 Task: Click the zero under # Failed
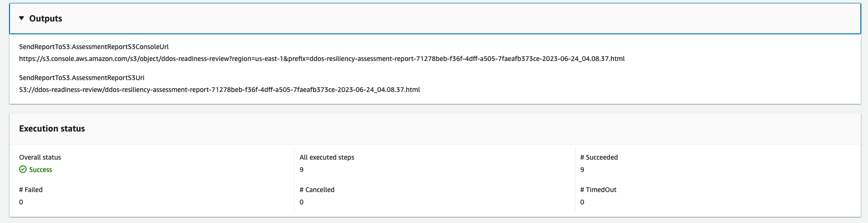coord(21,202)
